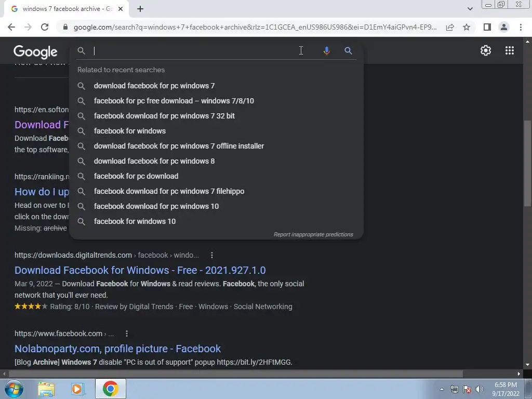Click the Action Center flag icon
Screen dimensions: 532x399
coord(467,389)
